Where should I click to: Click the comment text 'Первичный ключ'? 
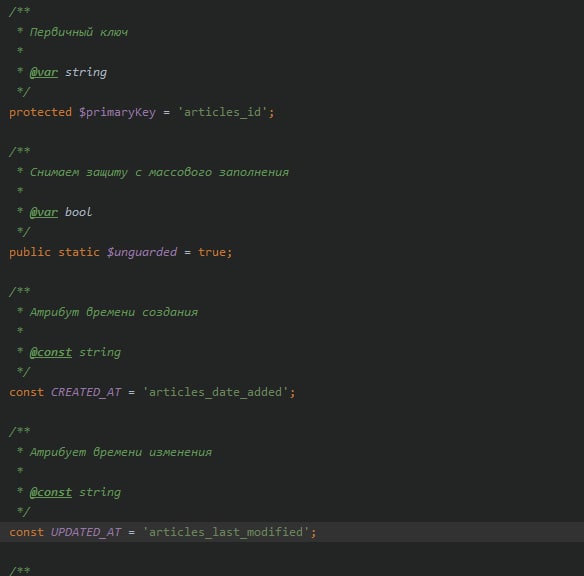pyautogui.click(x=79, y=32)
